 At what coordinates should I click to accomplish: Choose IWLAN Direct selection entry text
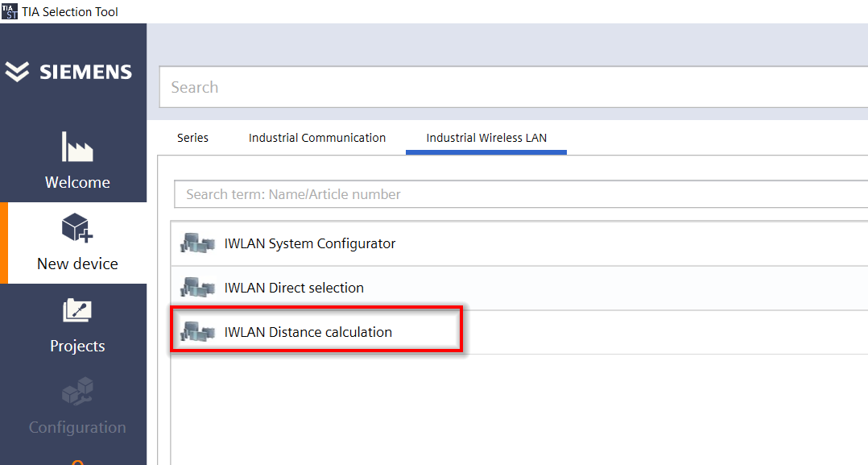pyautogui.click(x=294, y=288)
